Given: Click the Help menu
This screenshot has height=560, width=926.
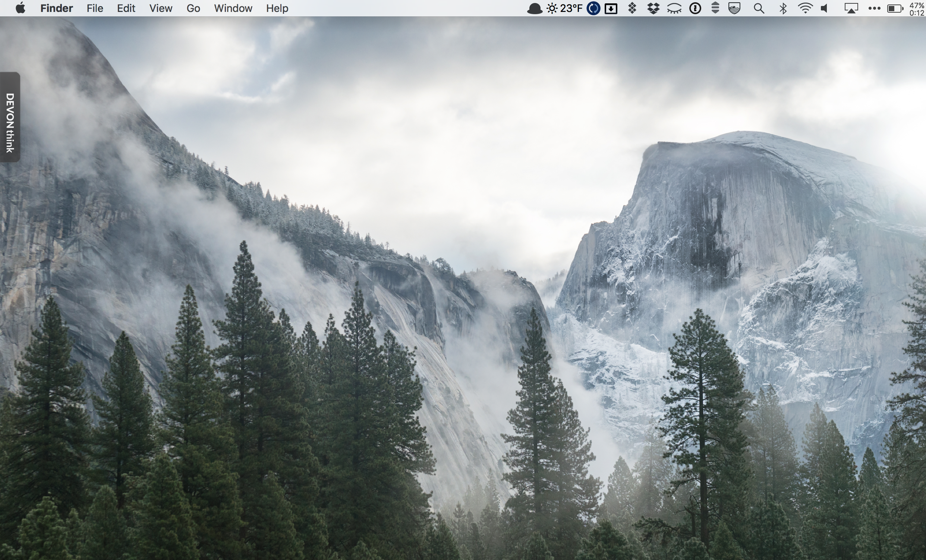Looking at the screenshot, I should pyautogui.click(x=277, y=8).
